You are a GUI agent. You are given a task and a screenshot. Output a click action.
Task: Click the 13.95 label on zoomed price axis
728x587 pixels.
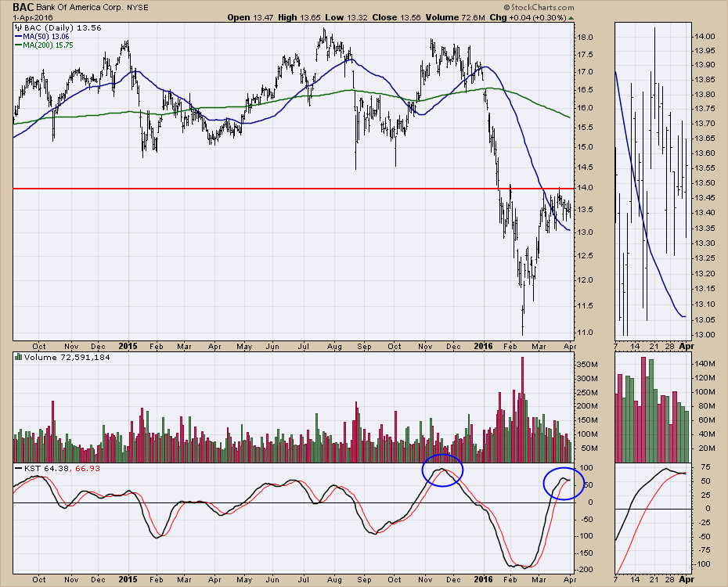[705, 50]
